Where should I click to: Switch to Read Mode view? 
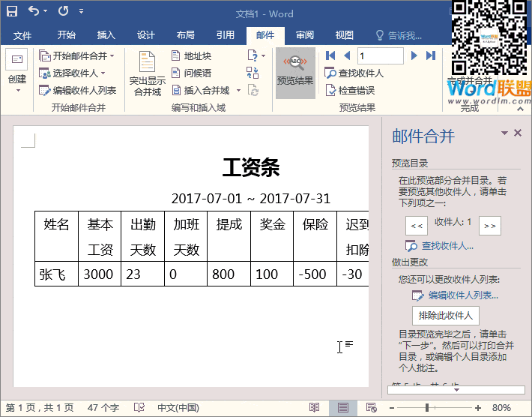[x=314, y=407]
